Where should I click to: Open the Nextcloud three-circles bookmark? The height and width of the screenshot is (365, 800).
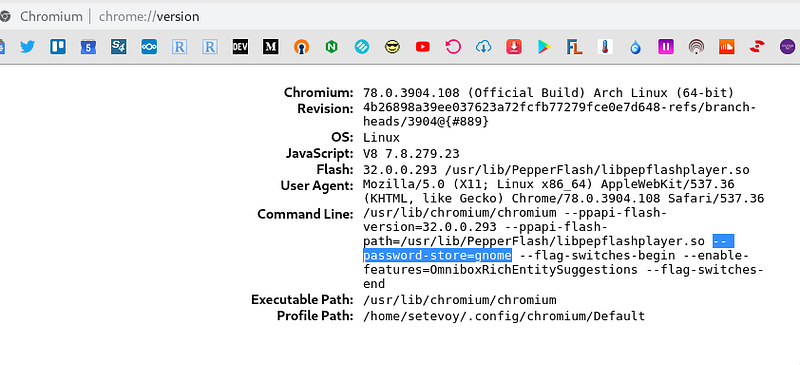click(149, 47)
